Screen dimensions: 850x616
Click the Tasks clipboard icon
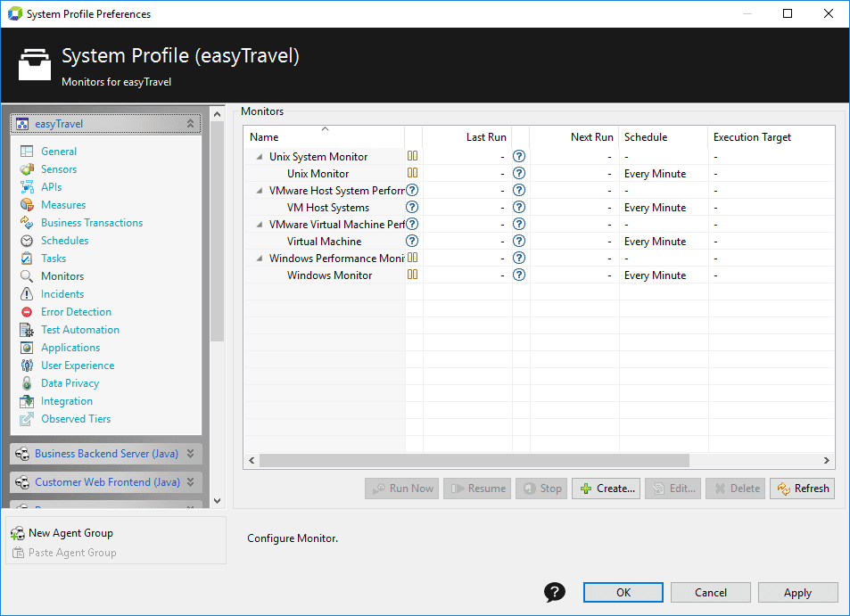click(27, 259)
